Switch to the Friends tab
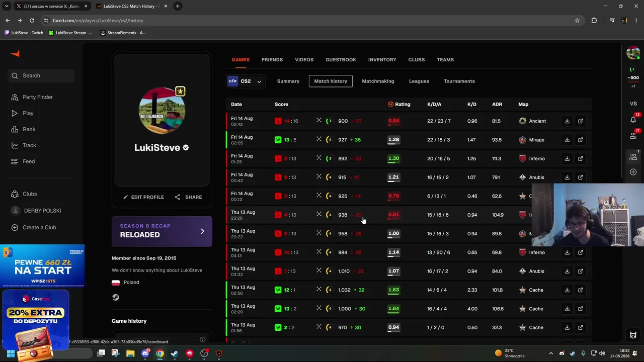This screenshot has width=644, height=362. [272, 60]
